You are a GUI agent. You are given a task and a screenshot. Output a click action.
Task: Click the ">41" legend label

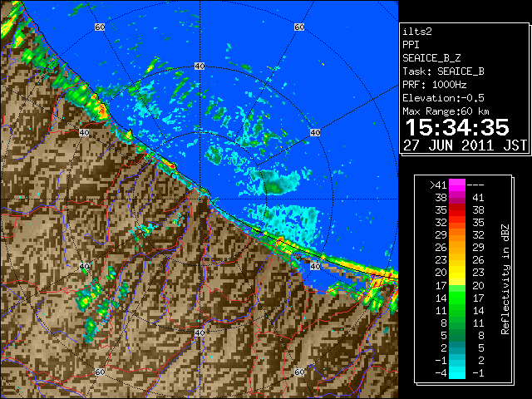(438, 185)
